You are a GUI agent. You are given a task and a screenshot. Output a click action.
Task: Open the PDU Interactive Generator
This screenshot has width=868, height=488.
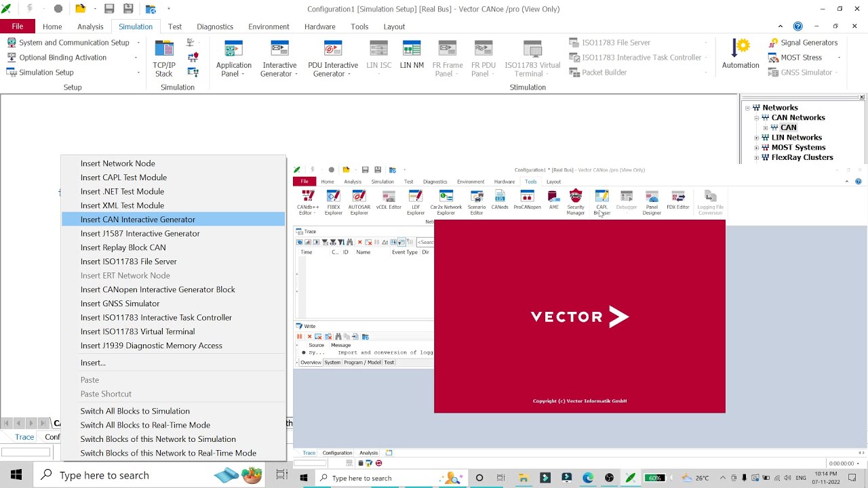pos(333,58)
